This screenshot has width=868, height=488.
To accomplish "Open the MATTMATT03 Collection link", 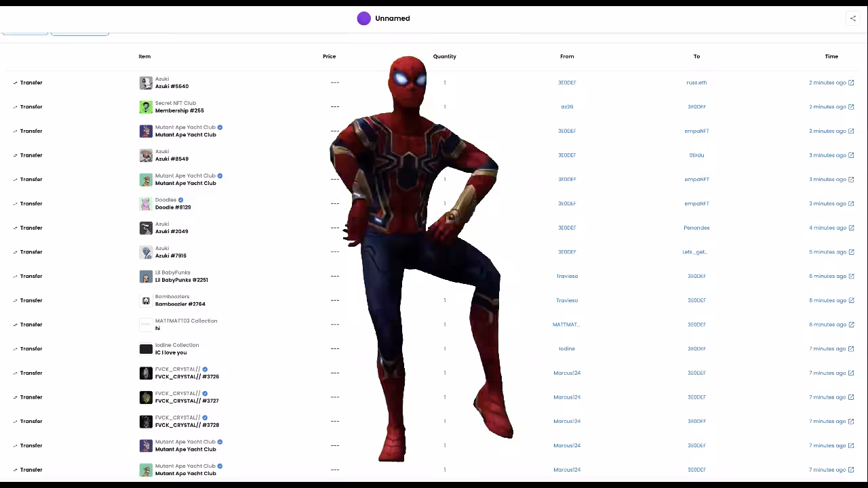I will click(x=186, y=321).
